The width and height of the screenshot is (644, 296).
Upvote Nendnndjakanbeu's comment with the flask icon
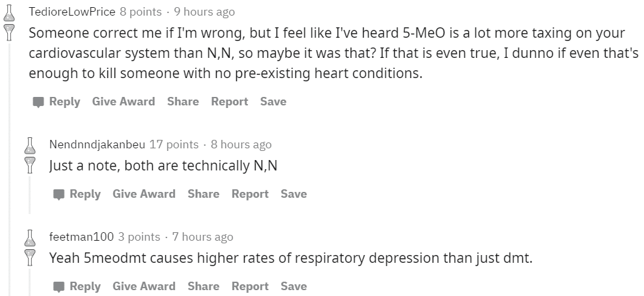click(x=29, y=146)
